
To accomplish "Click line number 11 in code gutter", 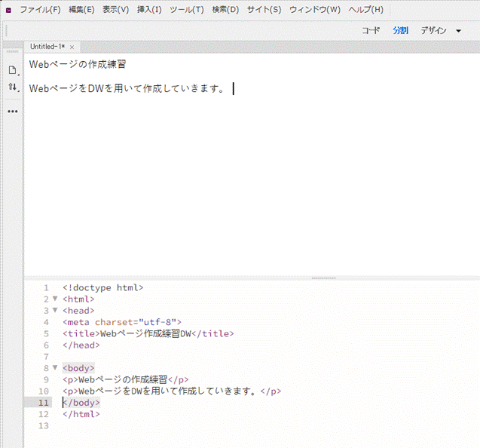I will (44, 403).
